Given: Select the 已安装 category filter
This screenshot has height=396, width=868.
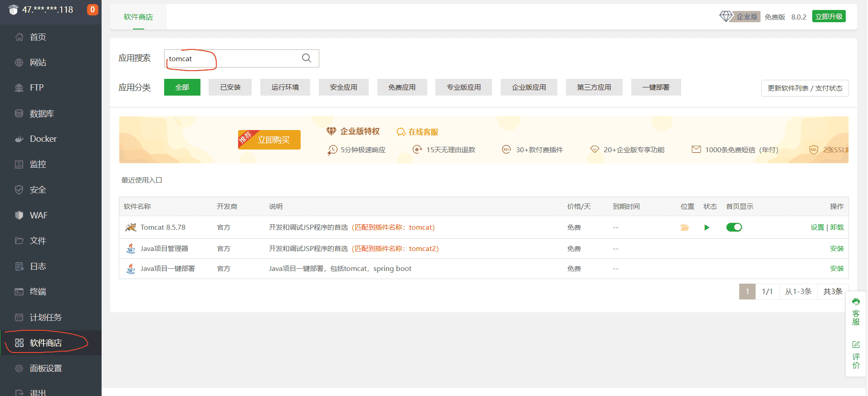Looking at the screenshot, I should coord(230,87).
